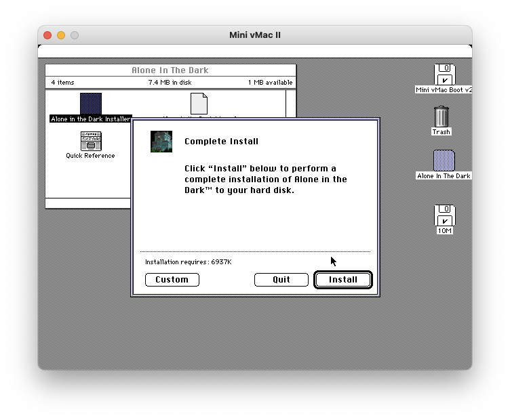Select the Mini vMac Boot disk icon
Viewport: 510px width, 420px height.
[x=445, y=75]
